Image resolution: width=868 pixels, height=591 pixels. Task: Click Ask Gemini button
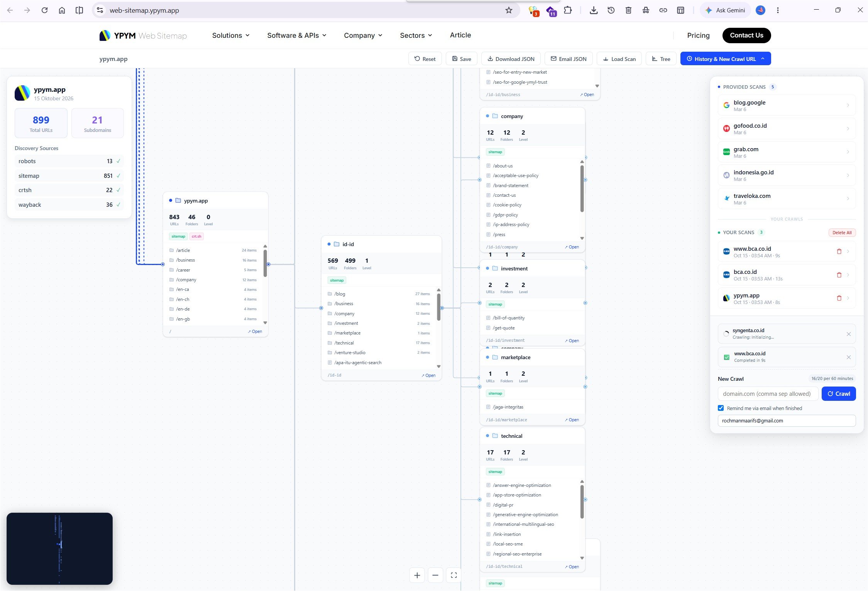(725, 10)
